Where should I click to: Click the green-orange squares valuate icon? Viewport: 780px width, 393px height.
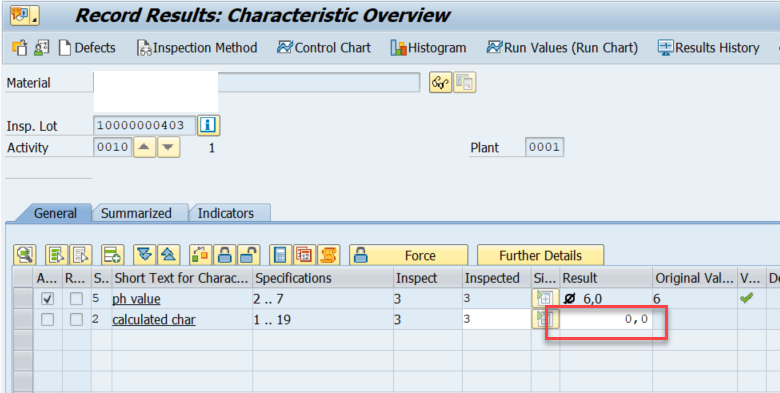(x=200, y=255)
